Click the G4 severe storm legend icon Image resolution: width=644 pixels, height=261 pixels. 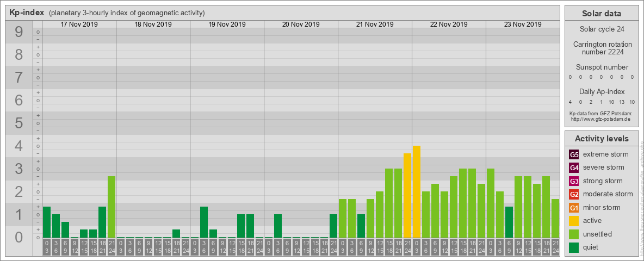coord(574,168)
